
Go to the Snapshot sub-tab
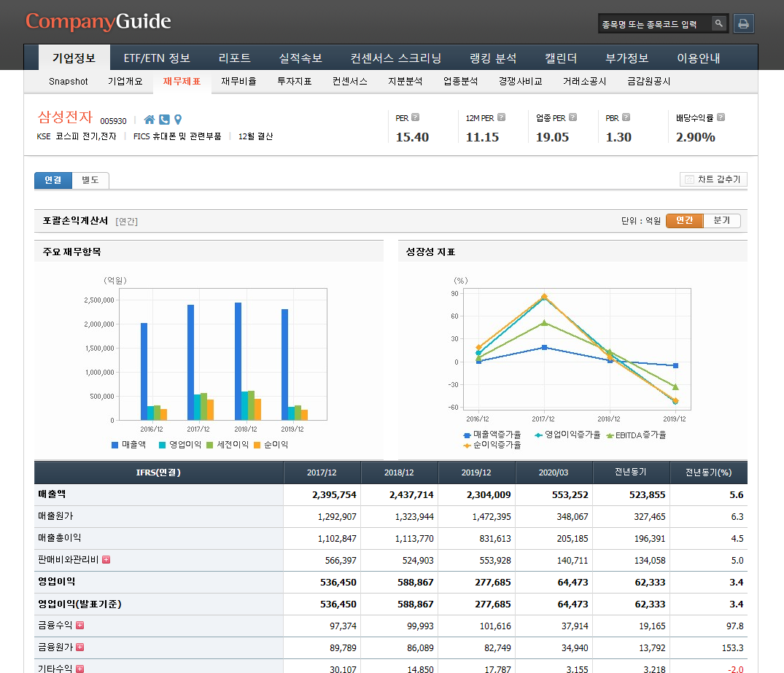pyautogui.click(x=69, y=82)
